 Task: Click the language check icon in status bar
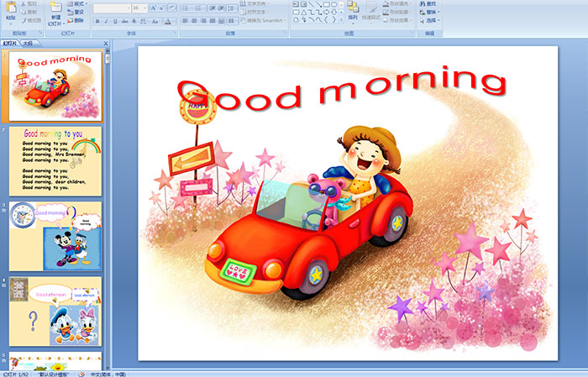pos(81,374)
